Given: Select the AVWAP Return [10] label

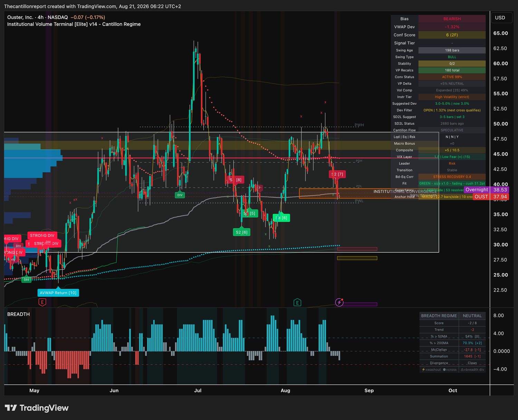Looking at the screenshot, I should point(58,293).
